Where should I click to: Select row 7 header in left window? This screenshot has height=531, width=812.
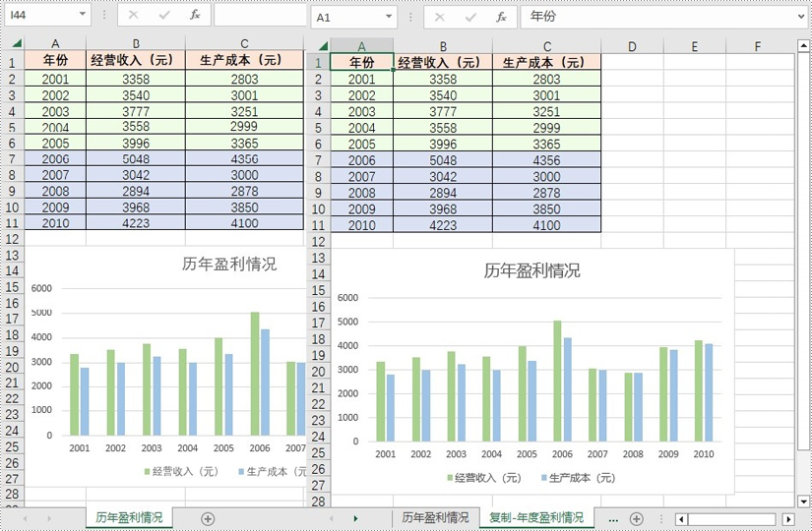[12, 159]
